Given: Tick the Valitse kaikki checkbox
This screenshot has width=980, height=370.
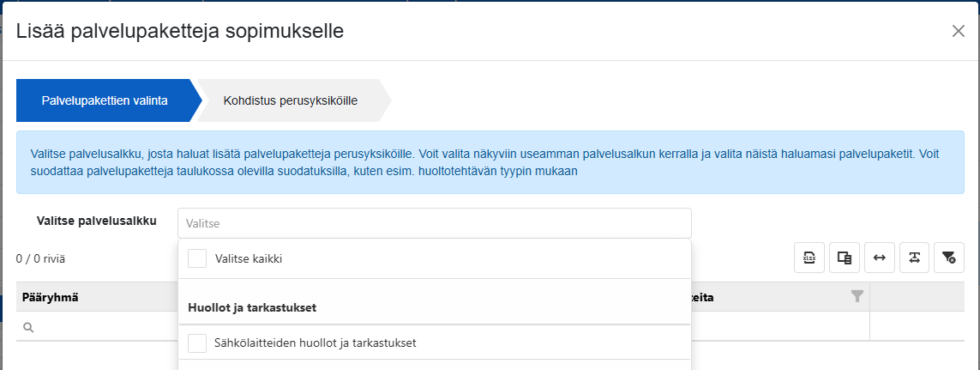Looking at the screenshot, I should tap(197, 258).
